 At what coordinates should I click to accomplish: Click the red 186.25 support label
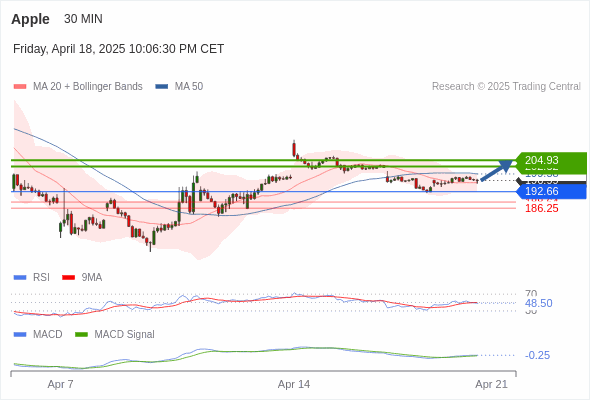pyautogui.click(x=542, y=208)
